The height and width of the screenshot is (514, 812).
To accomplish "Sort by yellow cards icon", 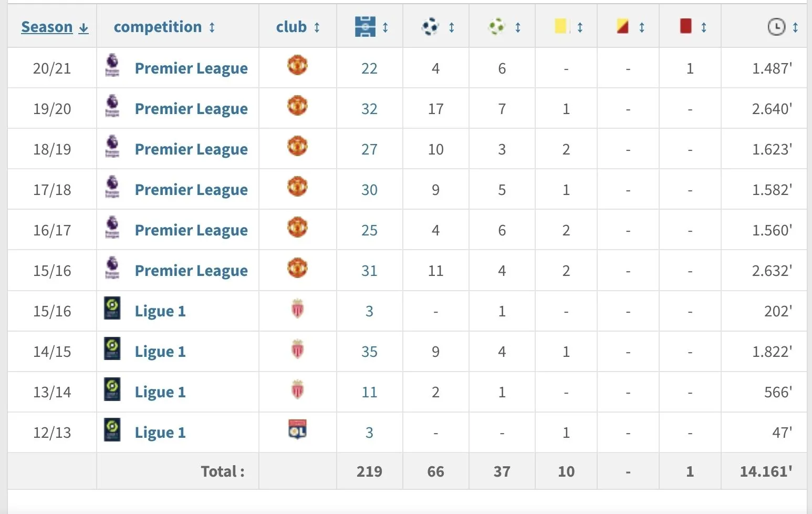I will 561,27.
